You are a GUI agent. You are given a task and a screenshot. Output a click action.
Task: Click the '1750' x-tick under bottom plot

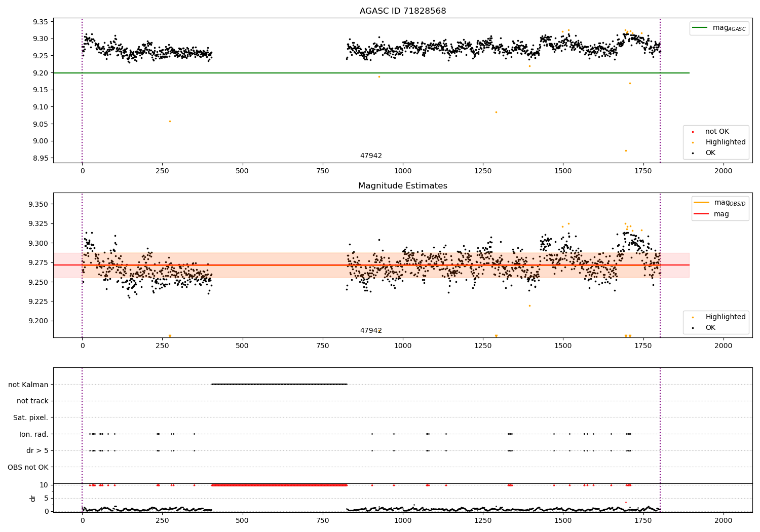643,520
